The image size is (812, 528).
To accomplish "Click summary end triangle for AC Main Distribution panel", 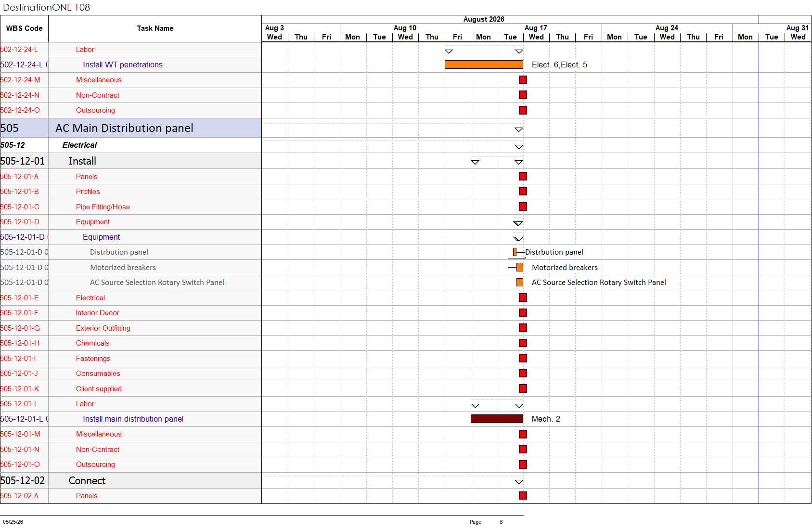I will (x=519, y=129).
